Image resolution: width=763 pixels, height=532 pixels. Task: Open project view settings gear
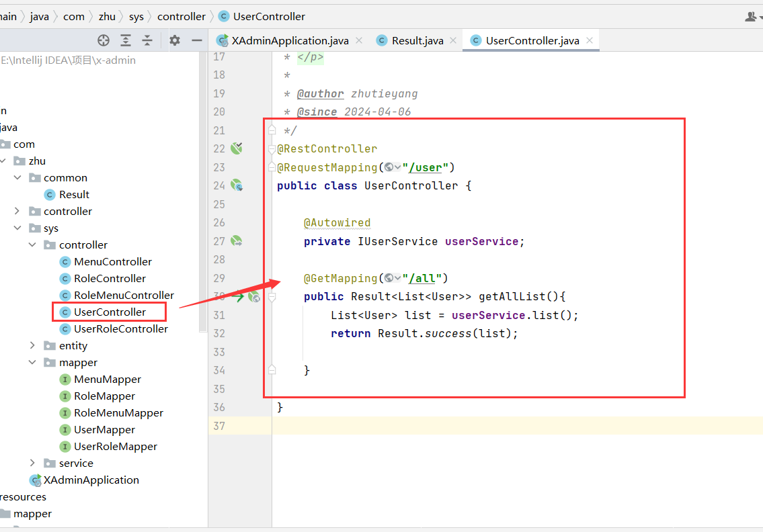175,40
